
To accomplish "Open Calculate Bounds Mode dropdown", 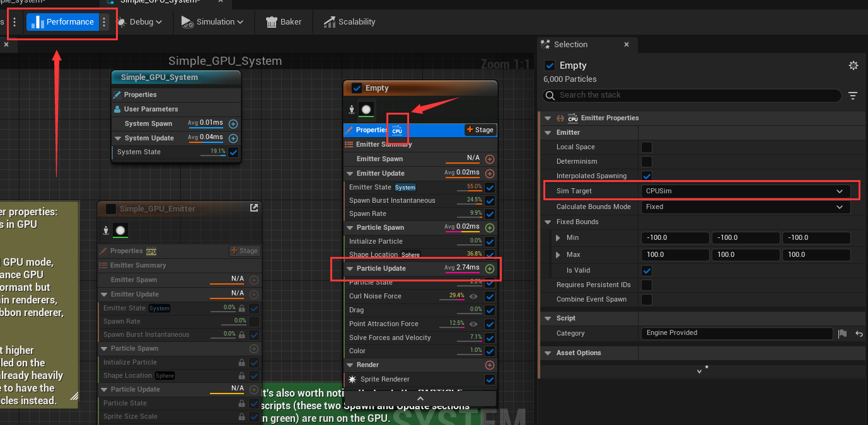I will pos(744,207).
